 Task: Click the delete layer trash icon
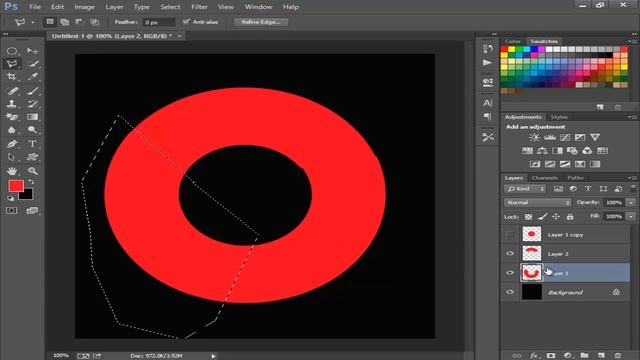tap(618, 356)
